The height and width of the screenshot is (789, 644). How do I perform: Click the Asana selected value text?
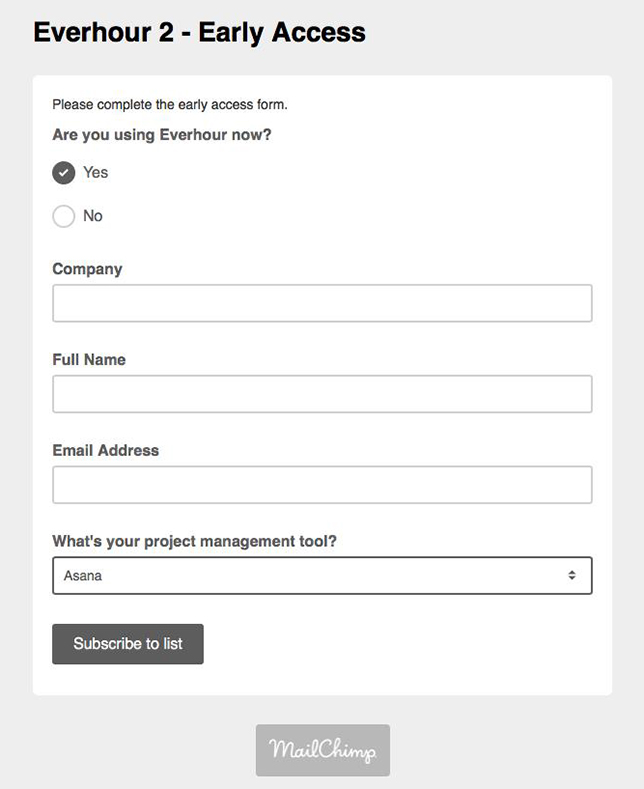83,576
